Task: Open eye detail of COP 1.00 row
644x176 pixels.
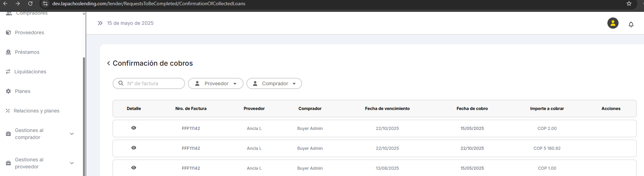Action: [133, 168]
